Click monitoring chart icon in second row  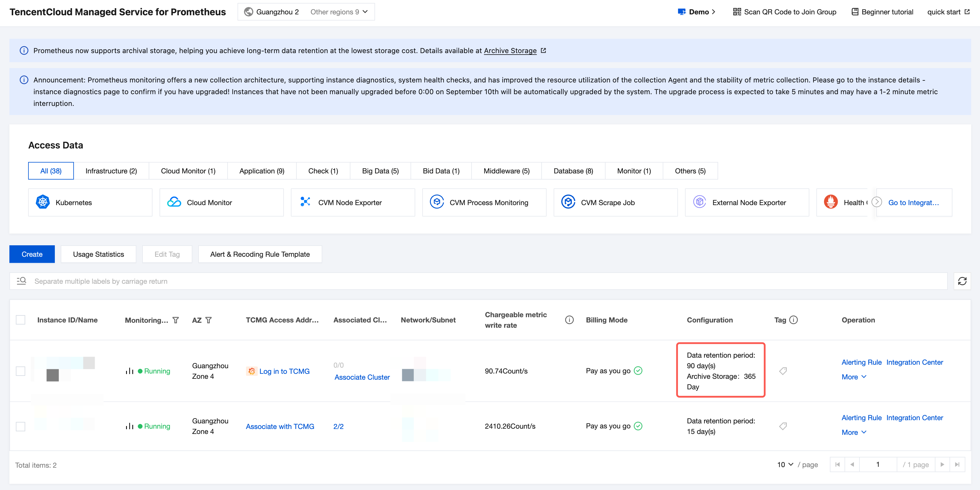129,426
